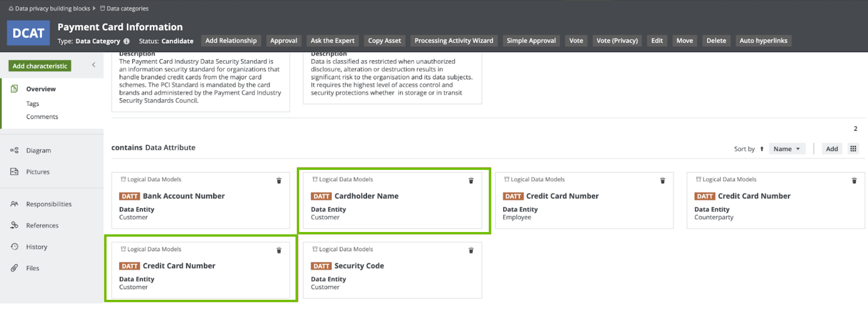This screenshot has height=312, width=868.
Task: Open the Pictures section icon
Action: tap(14, 172)
